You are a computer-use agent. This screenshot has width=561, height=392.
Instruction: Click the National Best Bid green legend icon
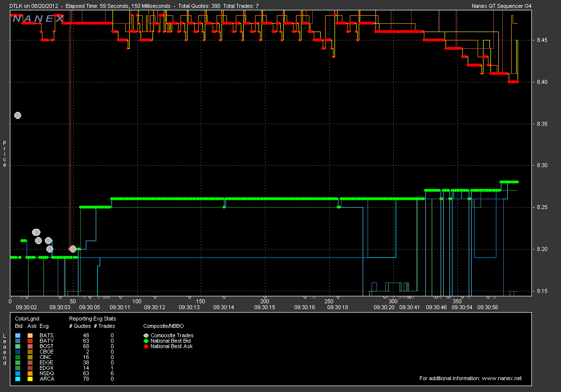pos(146,341)
